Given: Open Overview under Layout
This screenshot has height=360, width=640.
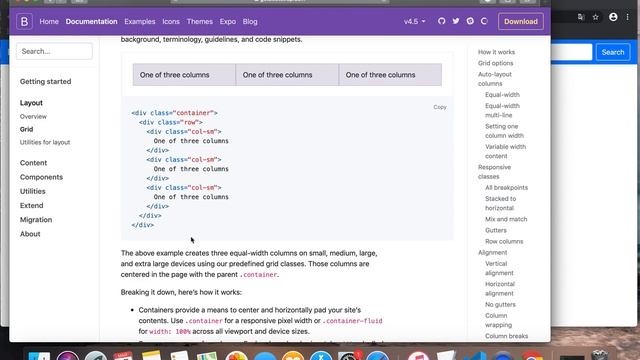Looking at the screenshot, I should 33,116.
